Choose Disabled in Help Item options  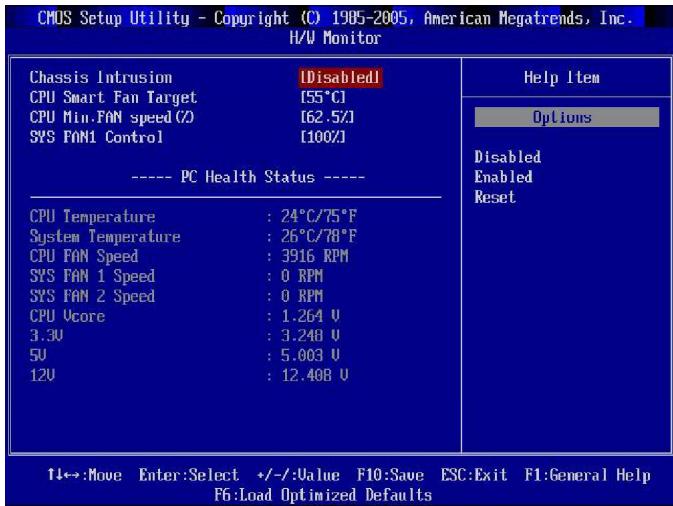[507, 157]
